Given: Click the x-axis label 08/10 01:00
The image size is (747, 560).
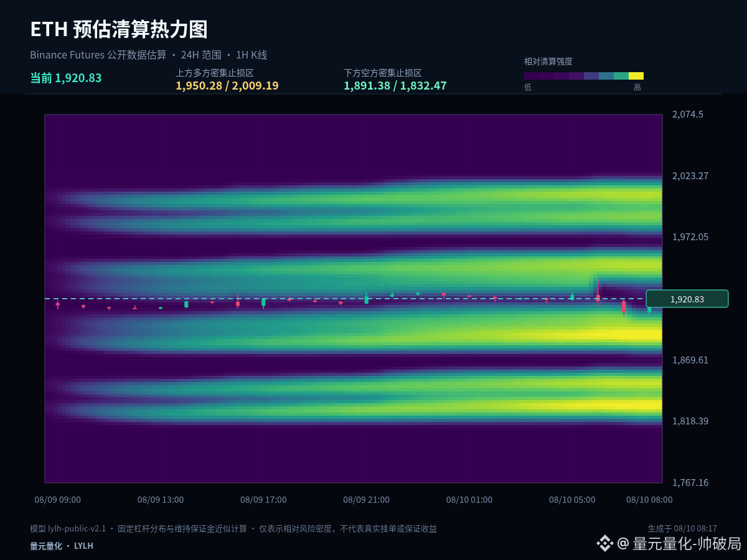Looking at the screenshot, I should [469, 500].
